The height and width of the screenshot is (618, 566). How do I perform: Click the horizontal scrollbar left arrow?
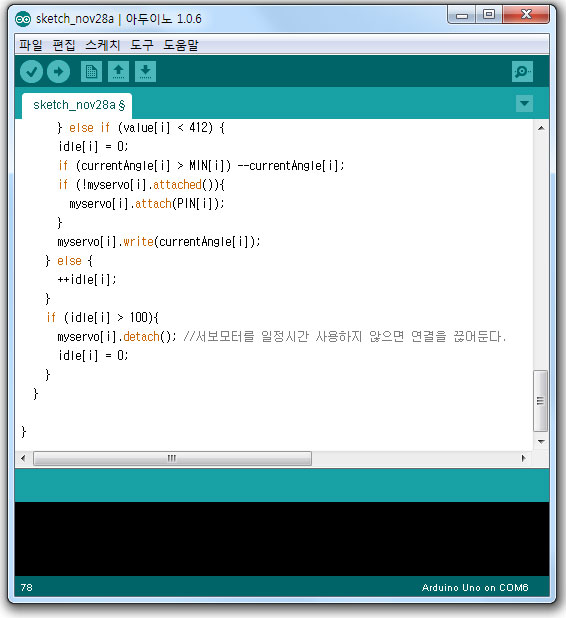pos(23,458)
